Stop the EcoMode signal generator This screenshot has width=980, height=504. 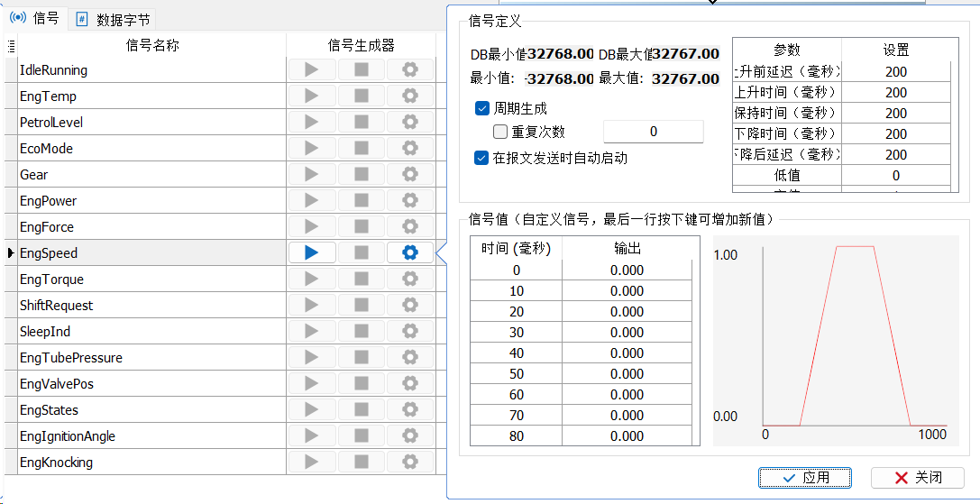(x=361, y=148)
